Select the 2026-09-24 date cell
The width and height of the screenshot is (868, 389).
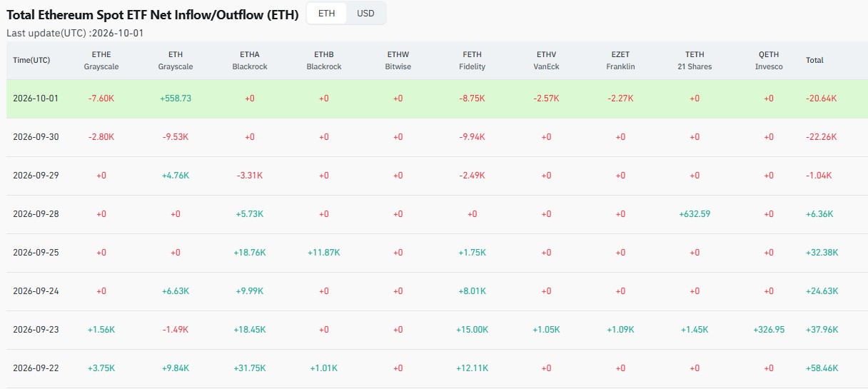click(36, 291)
